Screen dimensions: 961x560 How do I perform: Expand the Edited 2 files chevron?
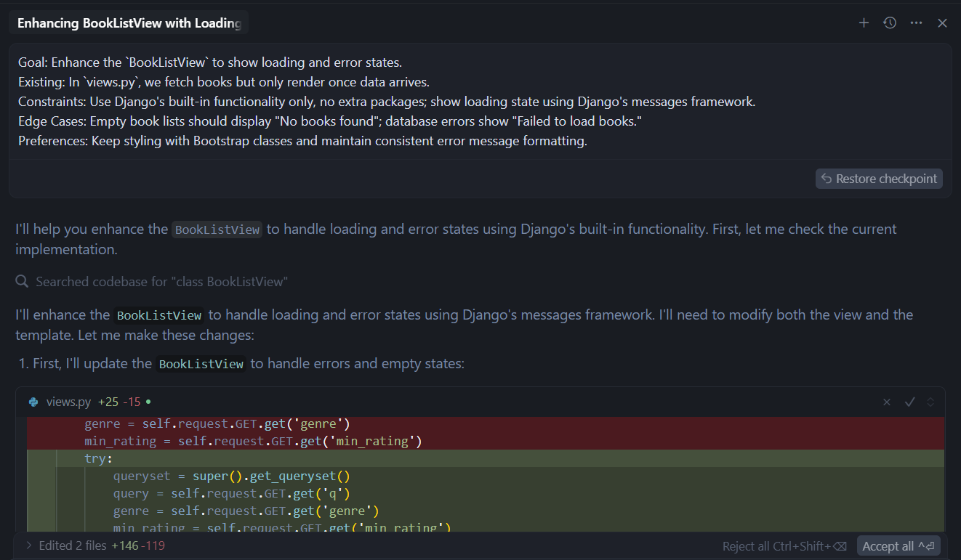[x=28, y=545]
